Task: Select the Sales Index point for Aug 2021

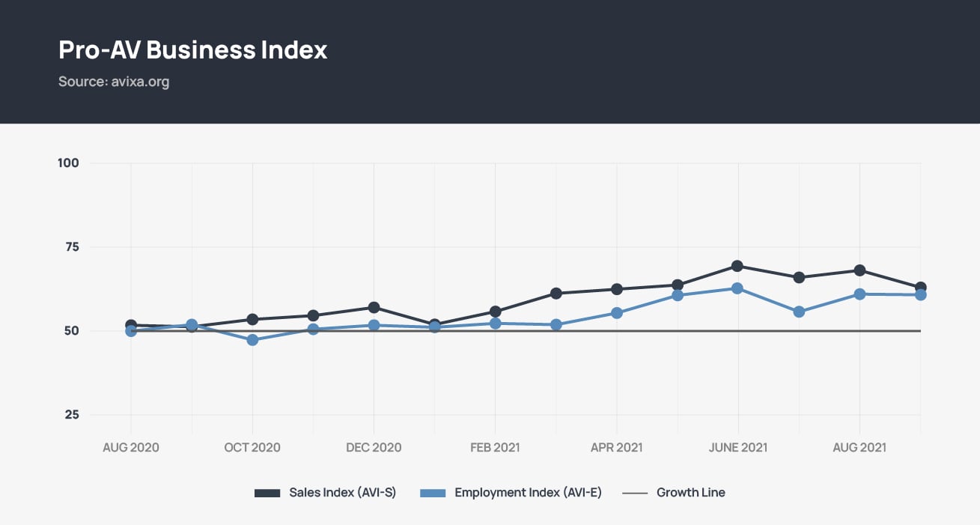Action: (859, 270)
